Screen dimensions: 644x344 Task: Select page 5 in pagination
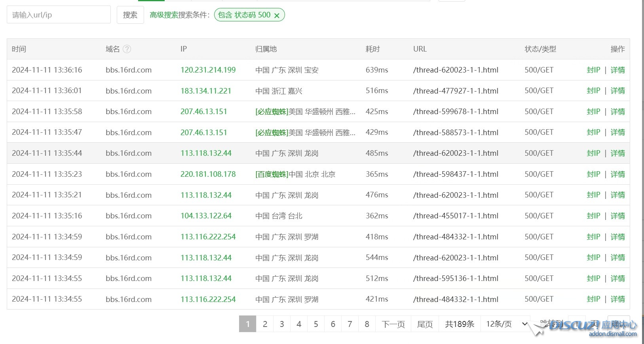click(316, 324)
